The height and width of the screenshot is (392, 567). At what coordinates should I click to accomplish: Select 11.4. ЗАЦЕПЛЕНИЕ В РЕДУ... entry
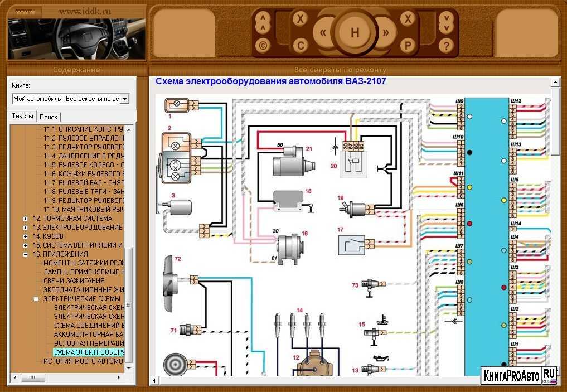pyautogui.click(x=83, y=156)
